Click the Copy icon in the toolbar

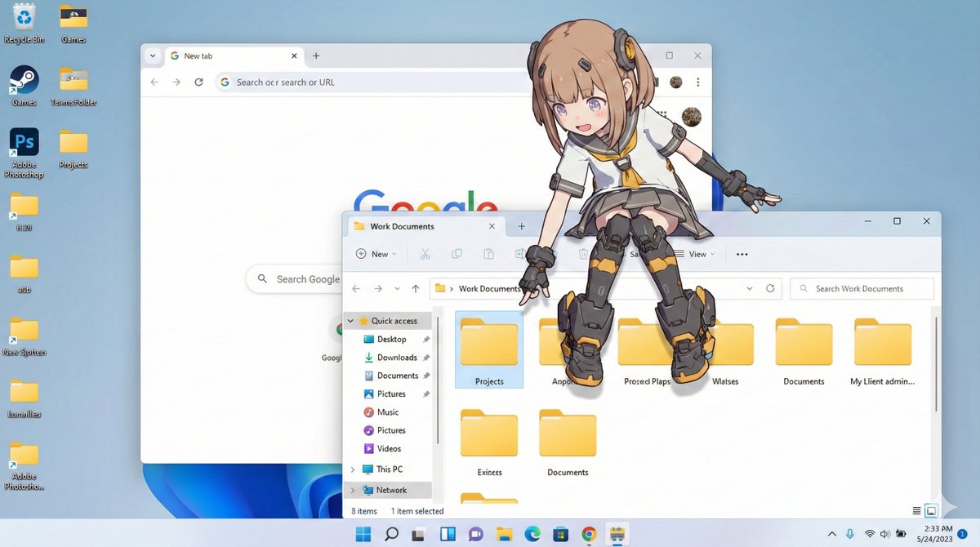457,254
